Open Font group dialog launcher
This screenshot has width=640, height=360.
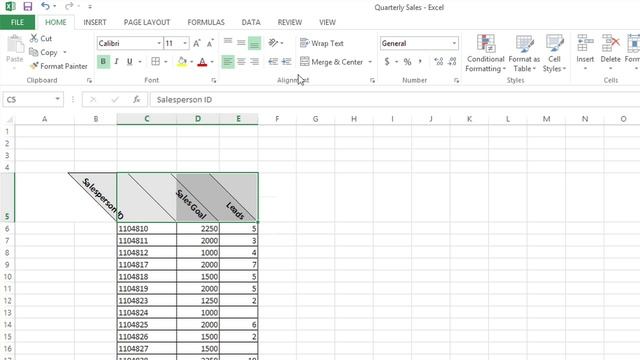pos(213,81)
